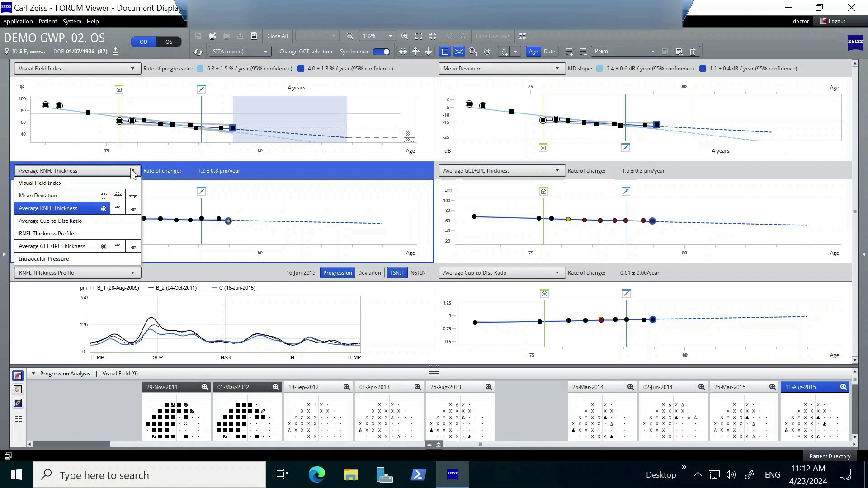Image resolution: width=868 pixels, height=488 pixels.
Task: Open the Patient Directory
Action: click(x=830, y=456)
